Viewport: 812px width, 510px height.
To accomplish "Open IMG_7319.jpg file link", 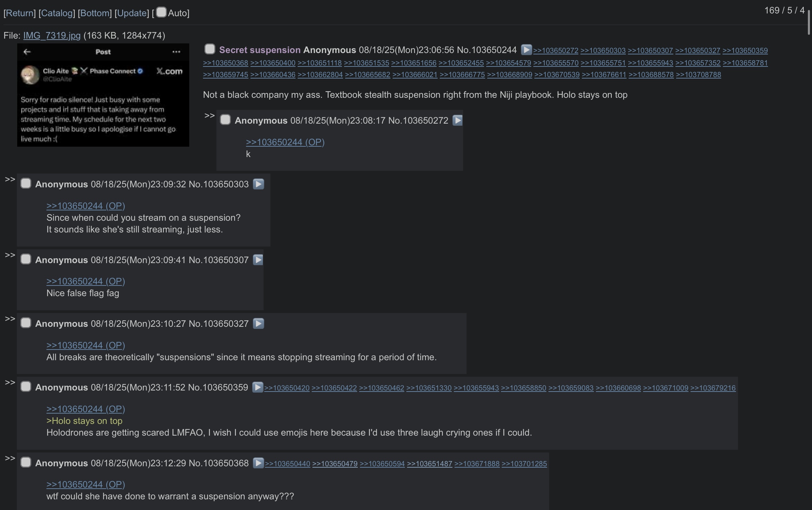I will click(x=52, y=35).
